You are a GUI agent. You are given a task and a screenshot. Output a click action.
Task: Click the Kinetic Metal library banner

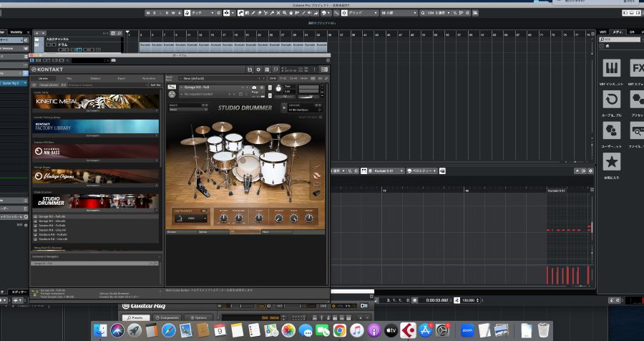tap(96, 102)
